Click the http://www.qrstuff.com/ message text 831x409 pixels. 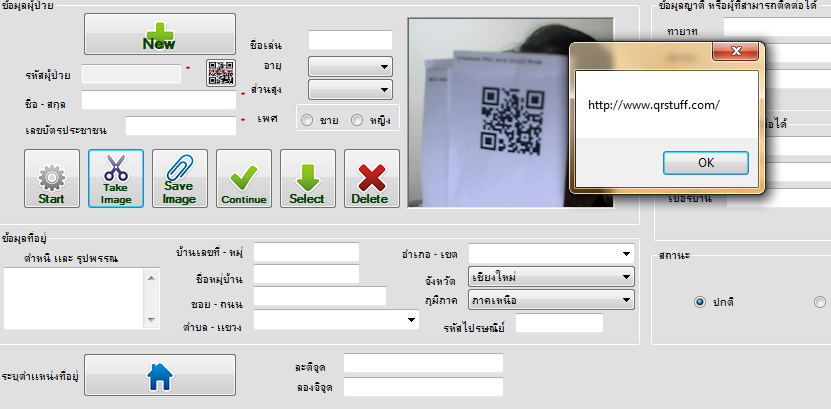tap(653, 105)
